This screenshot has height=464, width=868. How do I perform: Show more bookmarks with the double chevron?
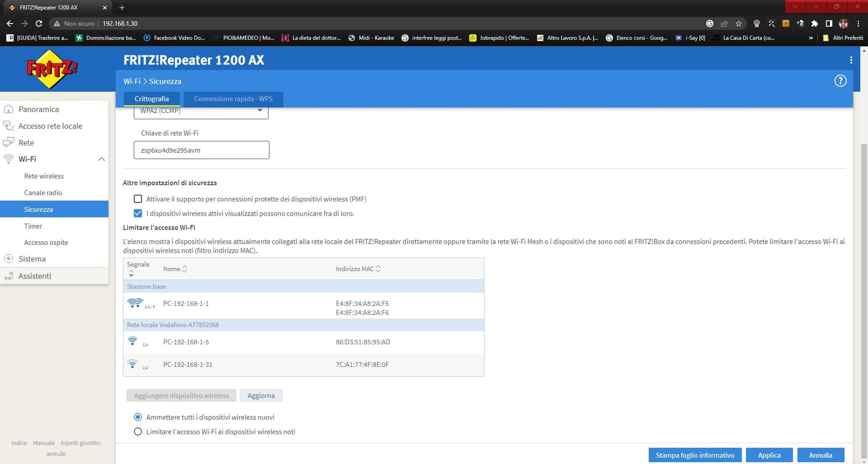pos(811,38)
